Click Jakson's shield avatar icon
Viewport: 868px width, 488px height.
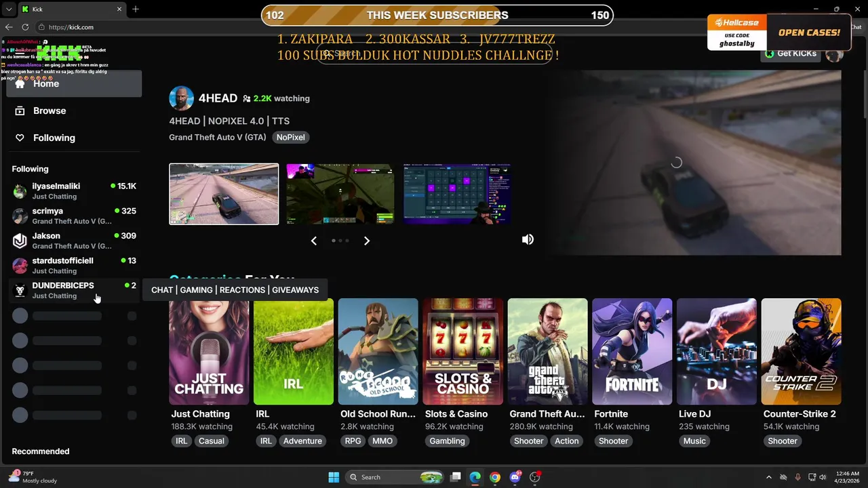[x=20, y=241]
